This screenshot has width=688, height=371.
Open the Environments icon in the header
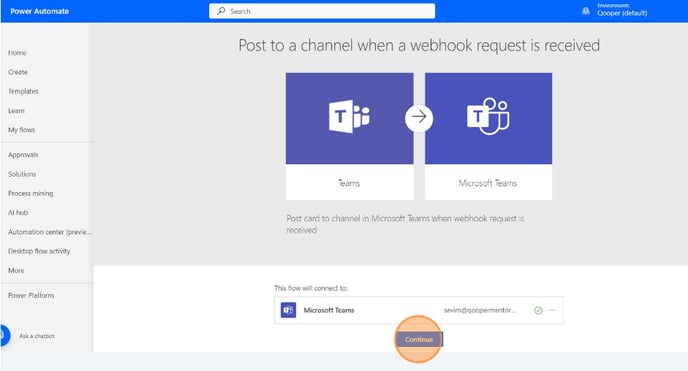[586, 11]
